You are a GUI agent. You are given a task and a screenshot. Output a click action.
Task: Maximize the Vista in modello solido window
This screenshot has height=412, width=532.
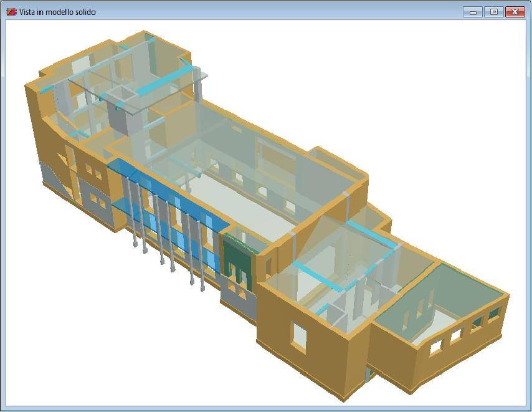(x=494, y=12)
